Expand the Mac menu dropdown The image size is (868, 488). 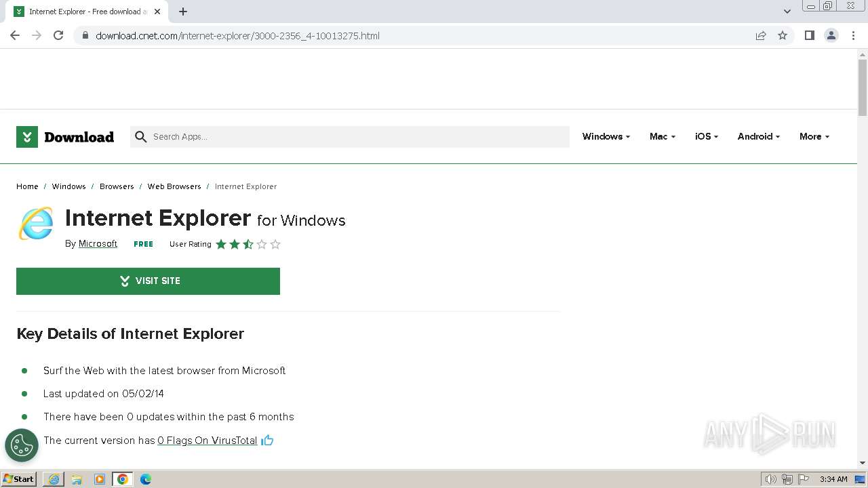click(662, 136)
